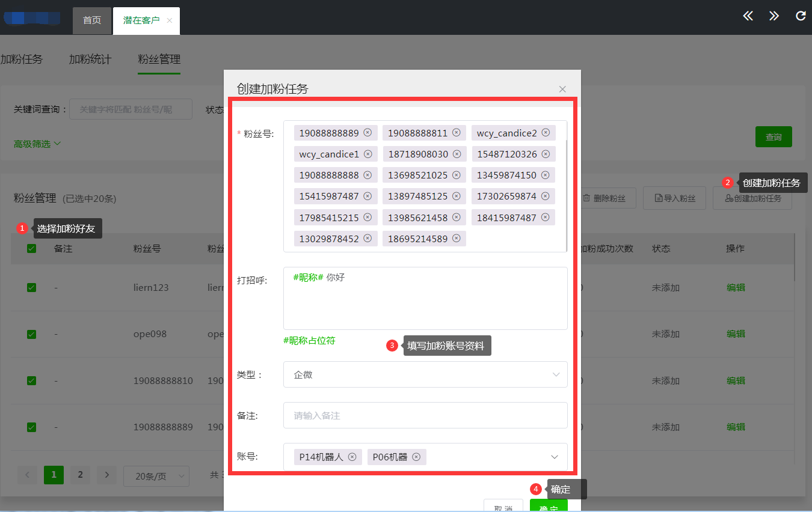This screenshot has width=812, height=512.
Task: Open the 类型 dropdown showing 企微
Action: [425, 374]
